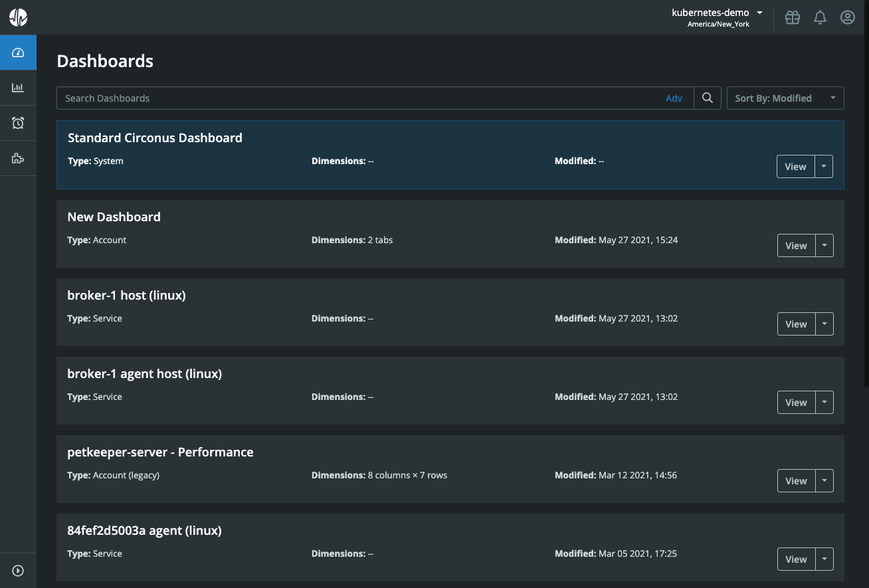Check notifications via the bell icon
Viewport: 869px width, 588px height.
[819, 17]
